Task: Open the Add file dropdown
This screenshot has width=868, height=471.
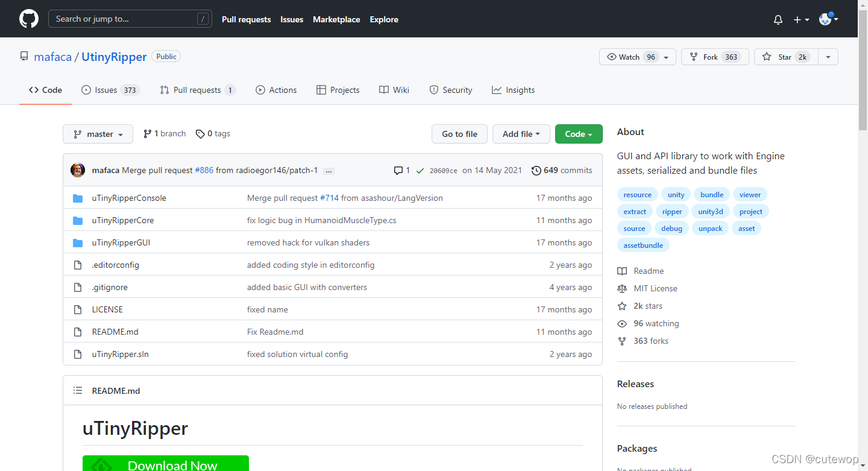Action: pos(521,134)
